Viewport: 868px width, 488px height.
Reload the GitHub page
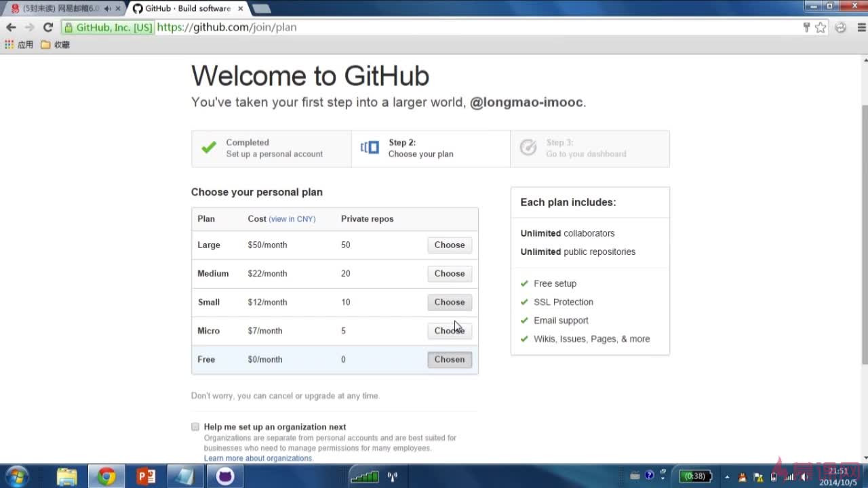point(47,27)
